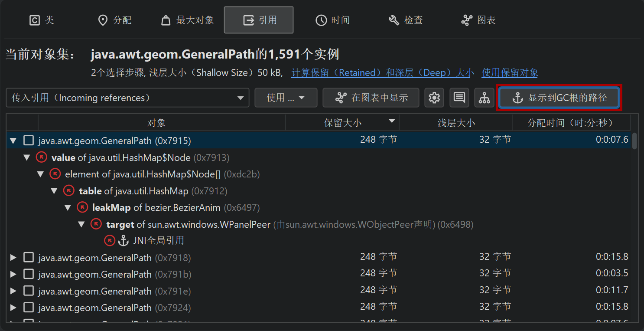644x331 pixels.
Task: Open the 传入引用 view mode dropdown
Action: (x=128, y=98)
